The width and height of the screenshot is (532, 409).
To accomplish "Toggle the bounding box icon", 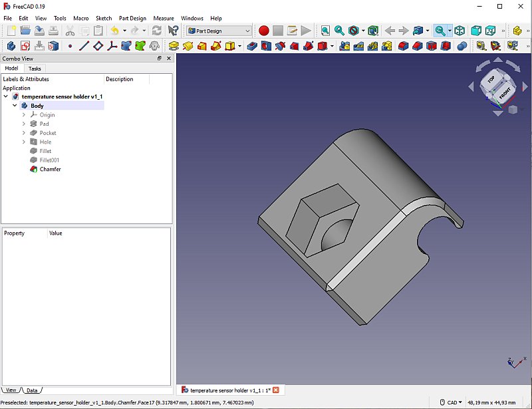I will [373, 31].
